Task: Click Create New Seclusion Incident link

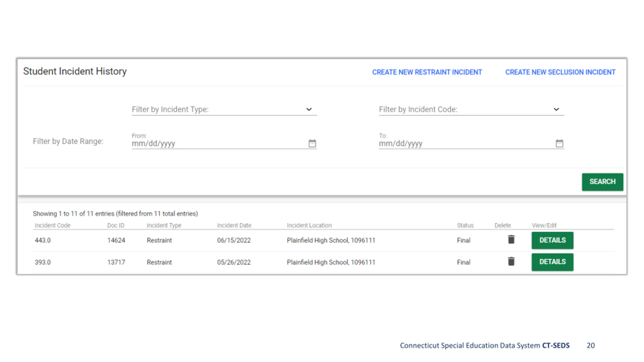Action: click(x=560, y=72)
